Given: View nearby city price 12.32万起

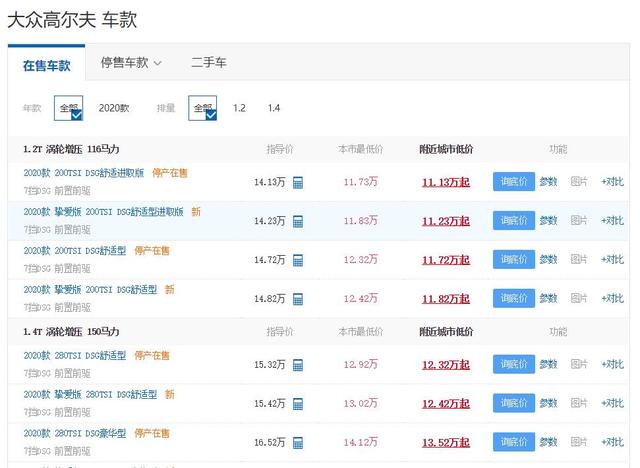Looking at the screenshot, I should pyautogui.click(x=446, y=365).
